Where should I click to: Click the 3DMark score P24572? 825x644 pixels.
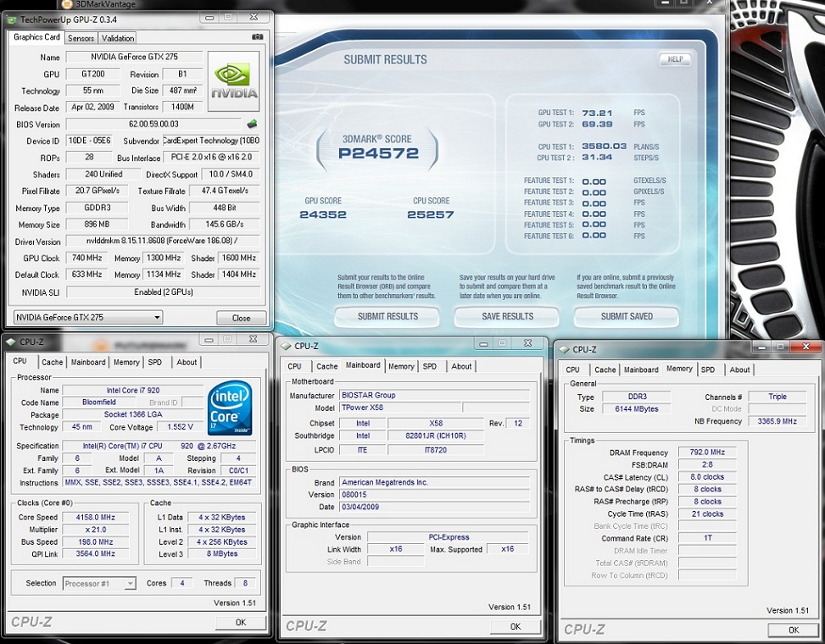pyautogui.click(x=378, y=153)
